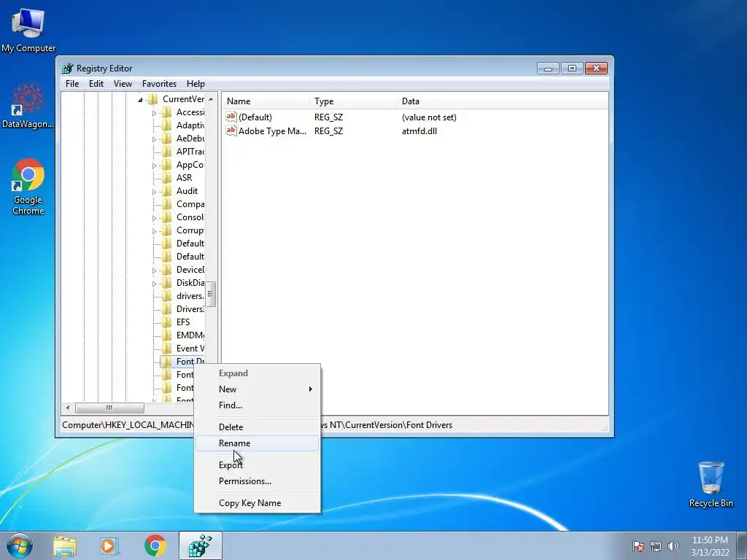
Task: Click the APITrac key folder icon
Action: (x=167, y=152)
